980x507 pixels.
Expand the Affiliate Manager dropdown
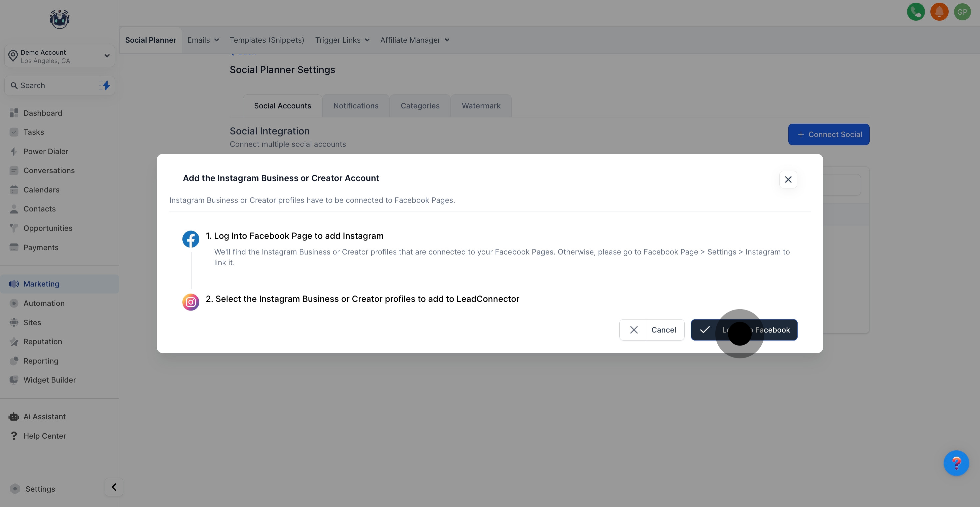point(415,40)
